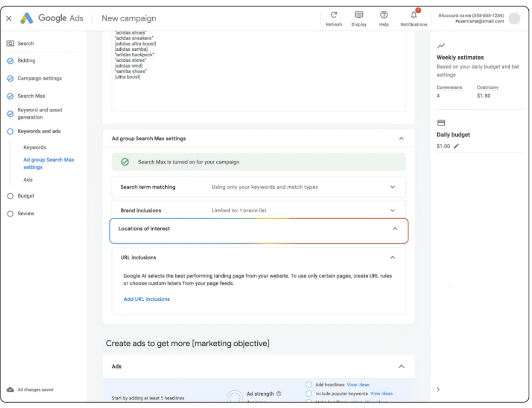Toggle the Add headlines radio option
This screenshot has width=532, height=408.
click(309, 385)
